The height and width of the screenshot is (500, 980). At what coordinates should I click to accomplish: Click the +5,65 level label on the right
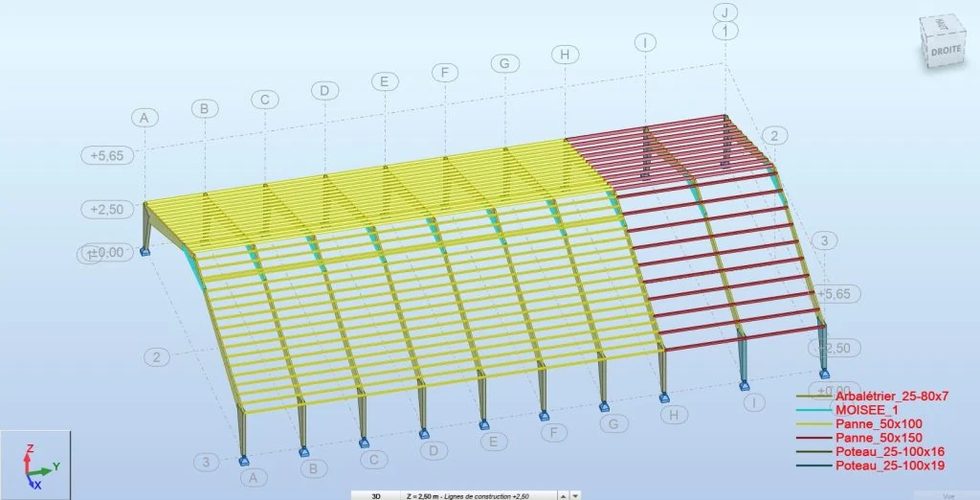[x=835, y=293]
